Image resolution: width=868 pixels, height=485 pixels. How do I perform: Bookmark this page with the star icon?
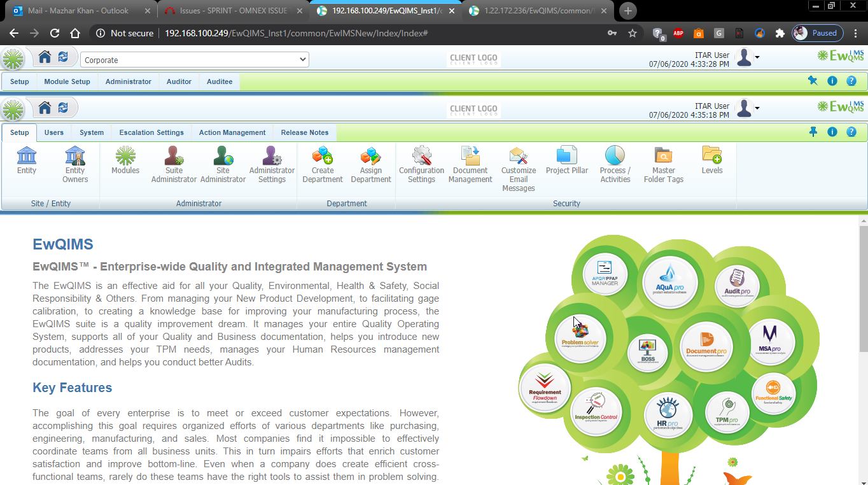[x=633, y=33]
